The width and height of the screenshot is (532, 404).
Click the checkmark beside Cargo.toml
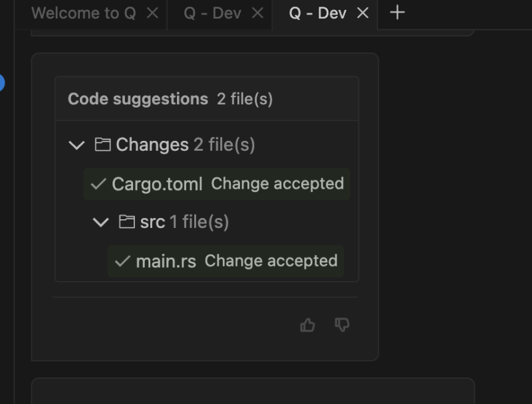tap(98, 184)
